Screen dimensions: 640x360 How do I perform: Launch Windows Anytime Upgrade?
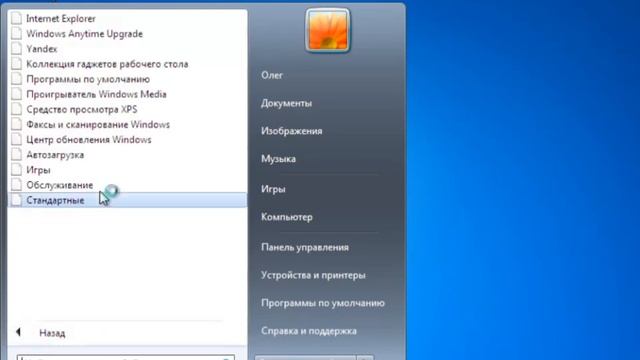point(84,34)
